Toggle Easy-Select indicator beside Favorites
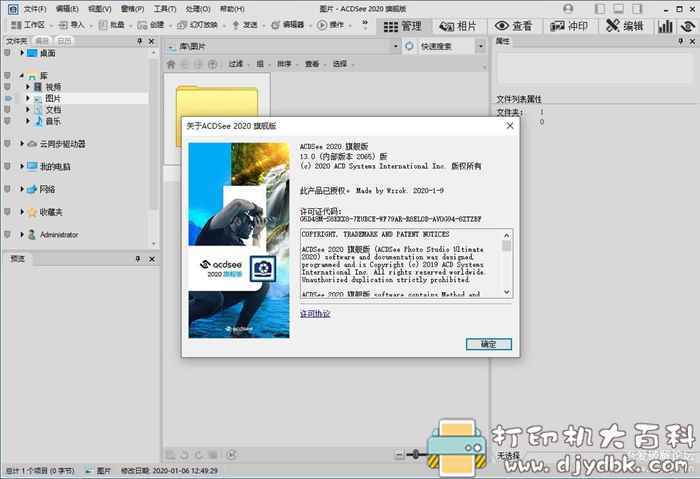The image size is (700, 479). pos(7,212)
